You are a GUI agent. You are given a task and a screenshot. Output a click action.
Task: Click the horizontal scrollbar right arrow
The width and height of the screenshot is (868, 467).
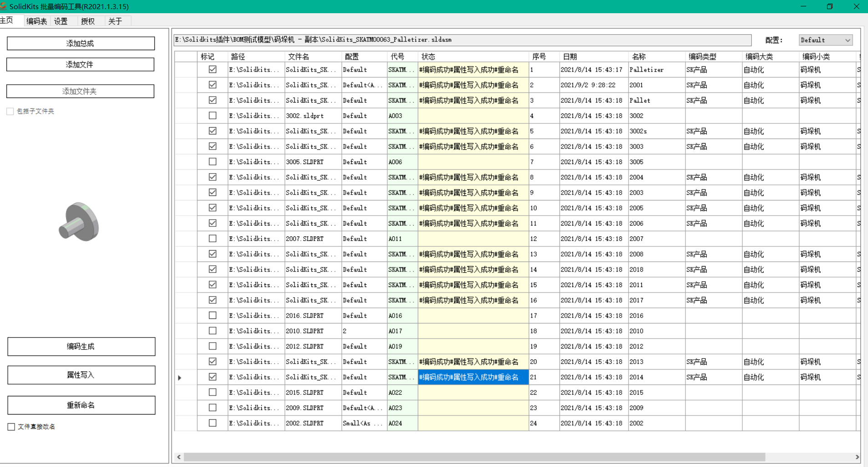[x=857, y=457]
